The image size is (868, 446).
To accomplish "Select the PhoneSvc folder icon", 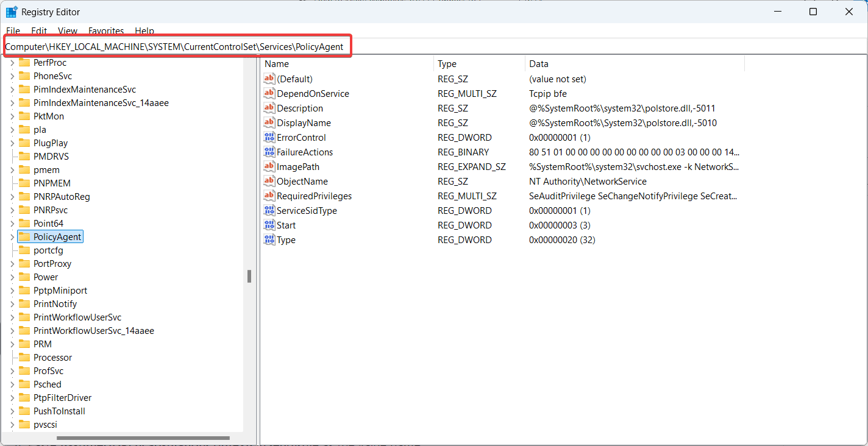I will (x=24, y=76).
